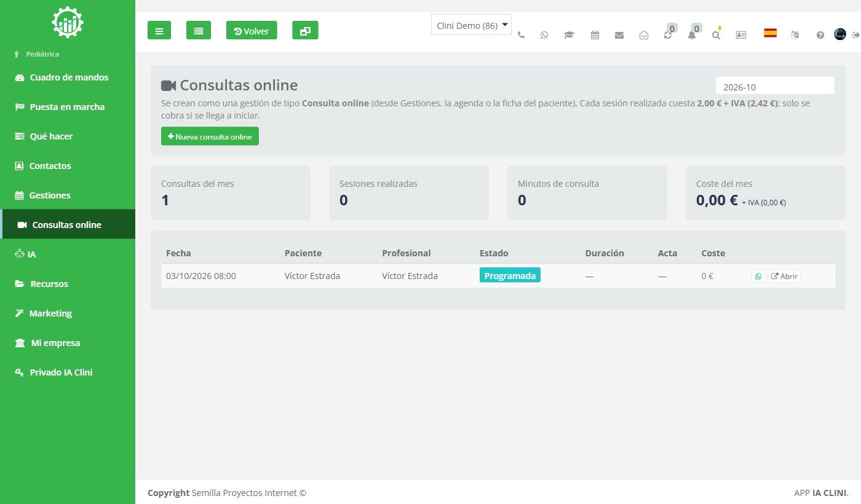Open Cuadro de mandos in the sidebar
Image resolution: width=861 pixels, height=504 pixels.
[68, 77]
